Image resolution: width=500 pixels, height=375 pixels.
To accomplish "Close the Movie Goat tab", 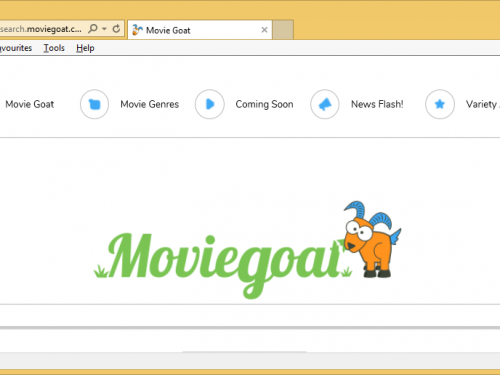I will pos(264,30).
